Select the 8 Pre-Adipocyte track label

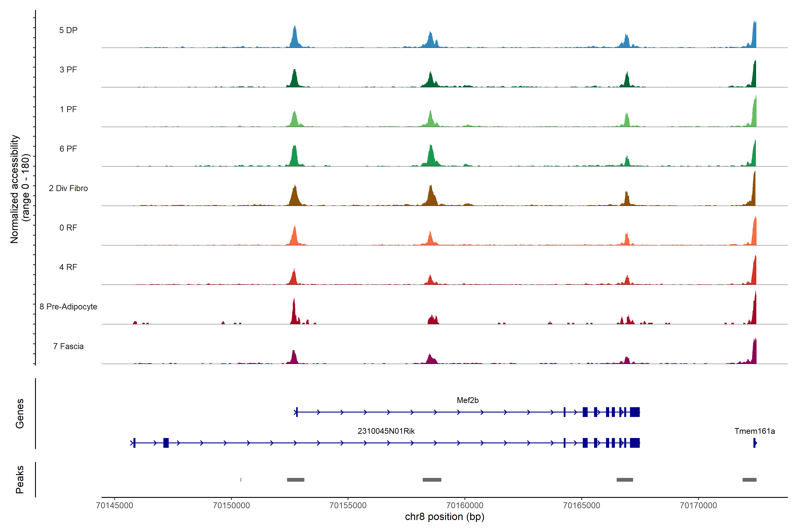coord(68,306)
